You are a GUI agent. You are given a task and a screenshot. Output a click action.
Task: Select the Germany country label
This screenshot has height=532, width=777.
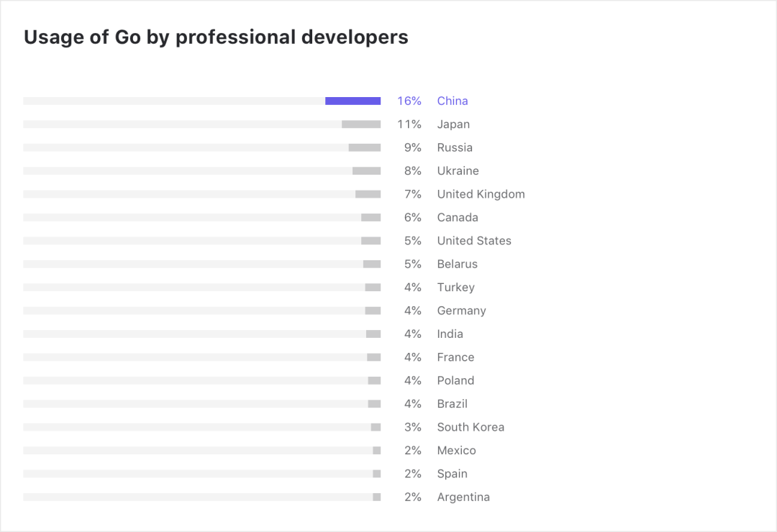point(461,311)
